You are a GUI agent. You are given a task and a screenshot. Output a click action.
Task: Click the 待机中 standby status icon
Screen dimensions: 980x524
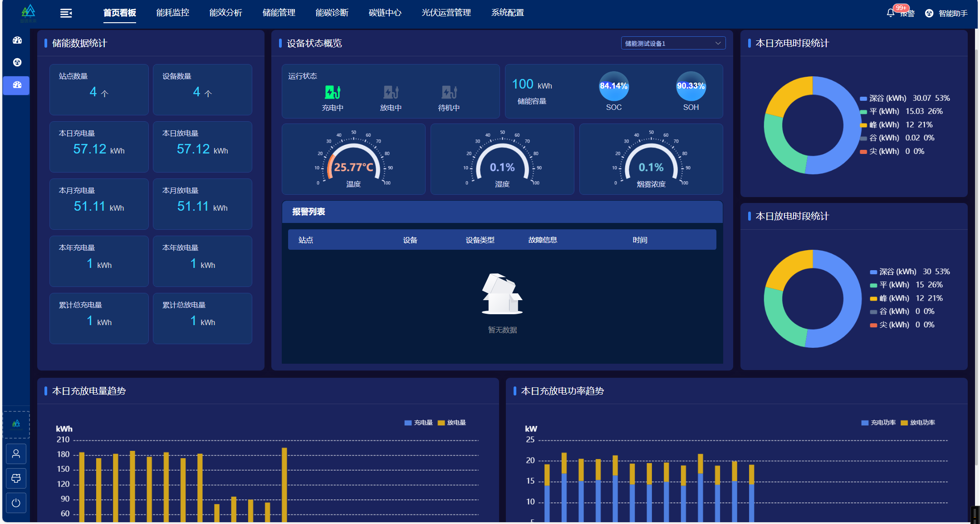[449, 93]
